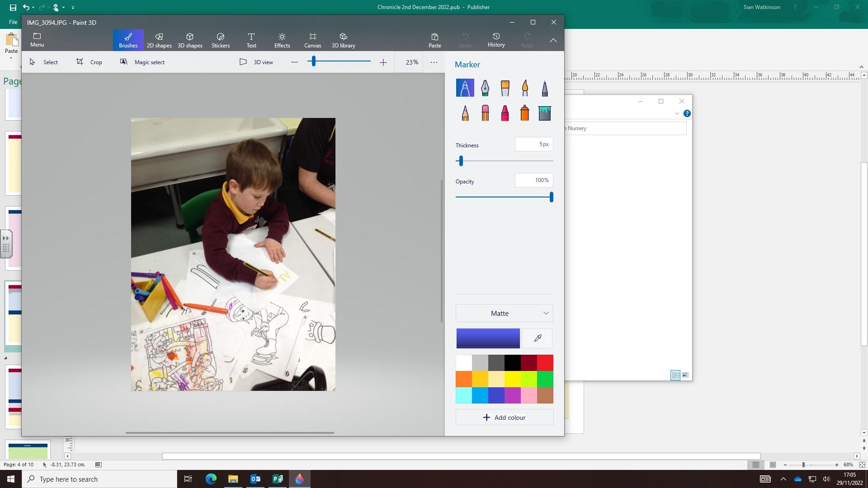Open the Stickers tab
The width and height of the screenshot is (868, 488).
[221, 40]
